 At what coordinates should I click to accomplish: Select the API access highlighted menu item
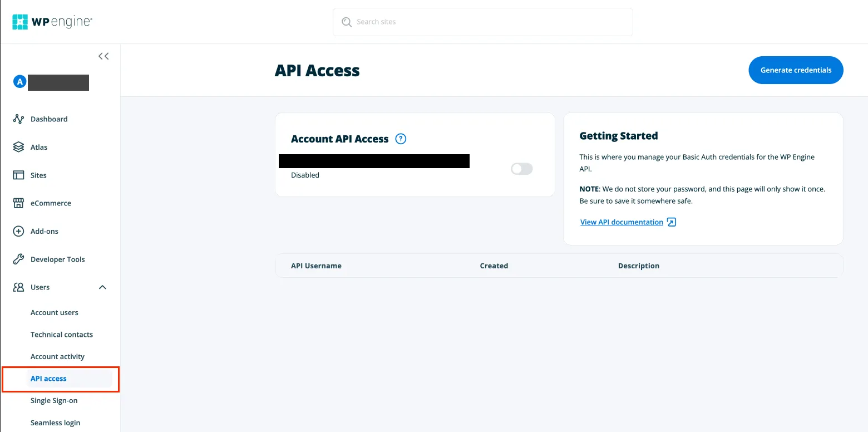coord(48,378)
